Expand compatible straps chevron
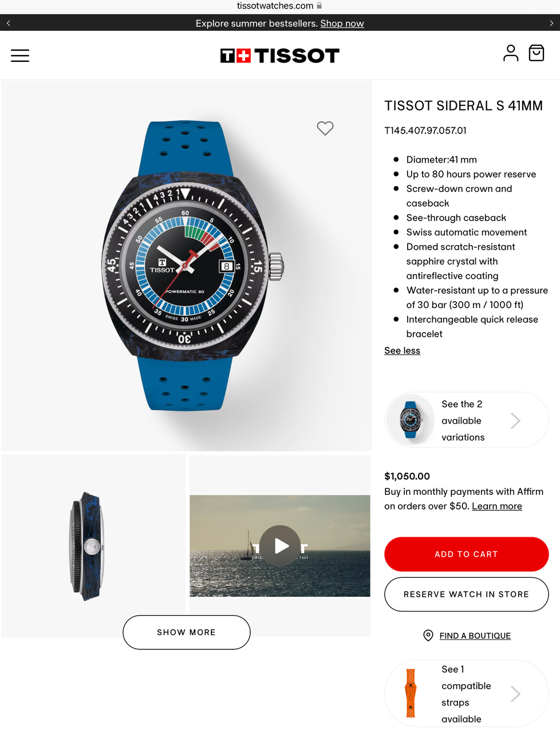This screenshot has height=733, width=560. pos(515,694)
